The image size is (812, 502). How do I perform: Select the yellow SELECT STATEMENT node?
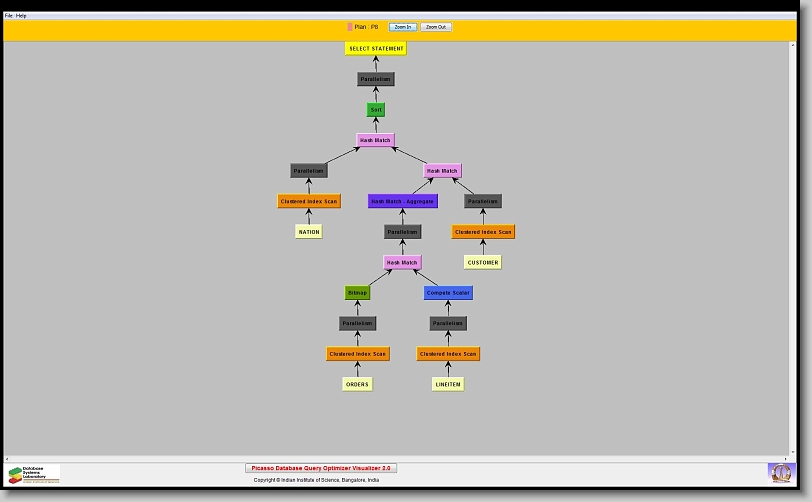click(376, 48)
